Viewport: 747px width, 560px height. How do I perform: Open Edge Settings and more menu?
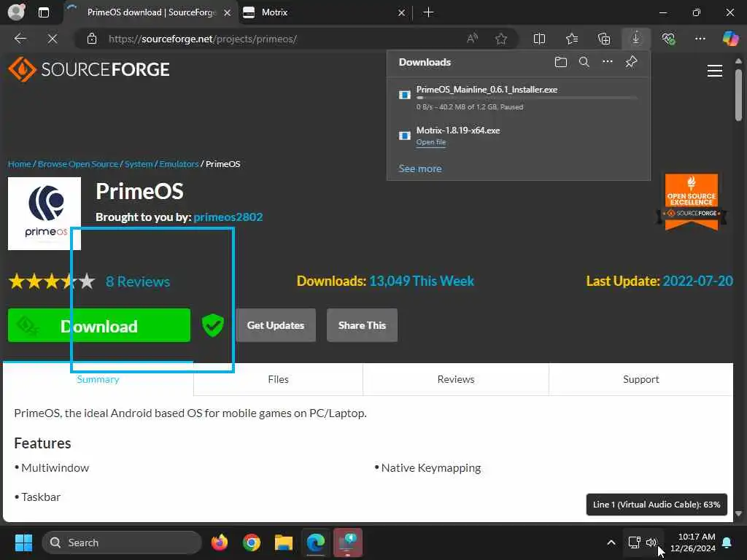coord(700,39)
